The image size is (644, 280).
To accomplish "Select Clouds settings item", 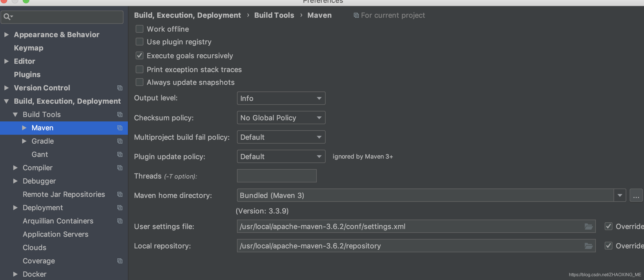I will pos(34,248).
